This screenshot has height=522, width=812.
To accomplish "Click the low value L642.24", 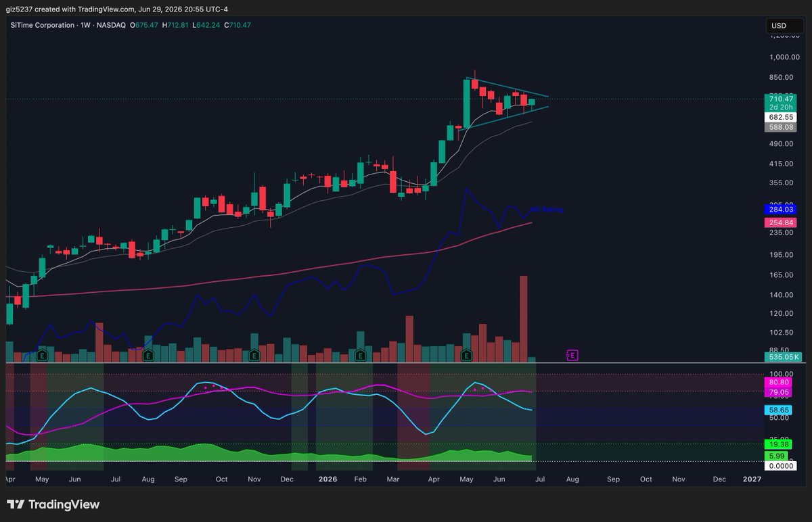I will coord(206,26).
